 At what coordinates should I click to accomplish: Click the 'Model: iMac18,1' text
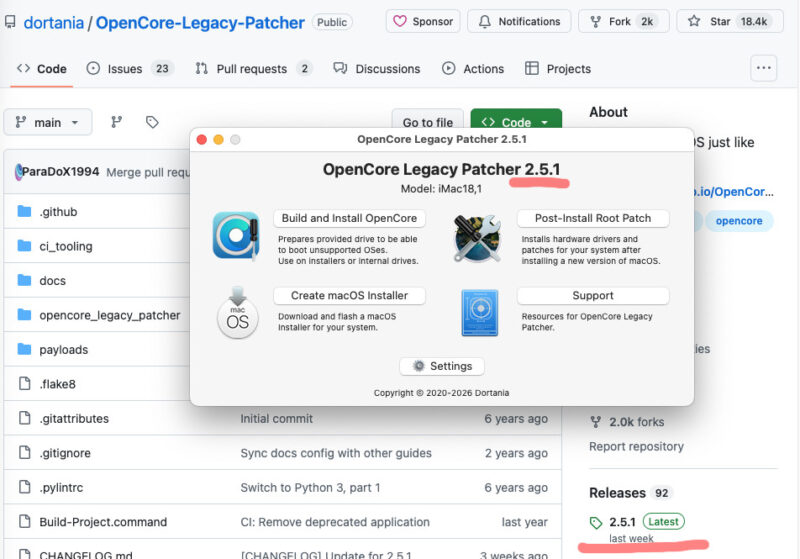point(441,189)
